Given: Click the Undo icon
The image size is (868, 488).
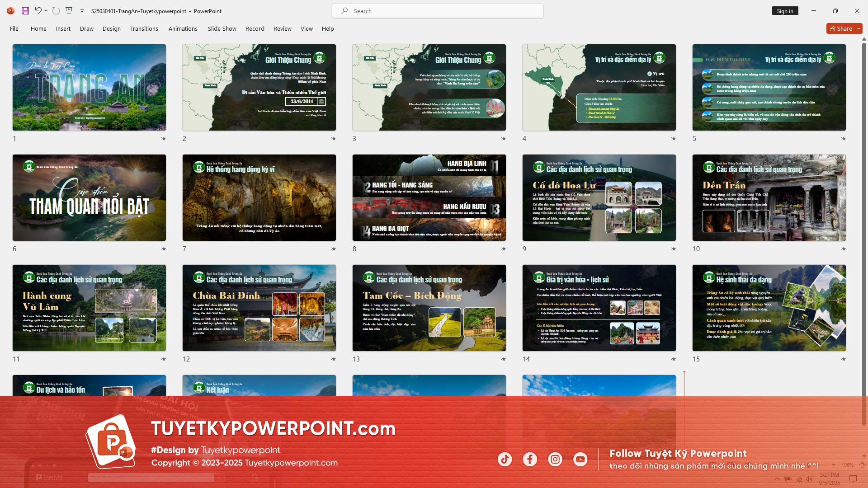Looking at the screenshot, I should coord(38,11).
